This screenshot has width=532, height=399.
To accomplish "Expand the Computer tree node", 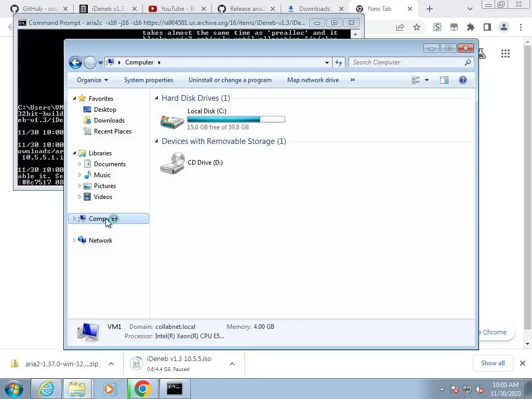I will pyautogui.click(x=74, y=219).
